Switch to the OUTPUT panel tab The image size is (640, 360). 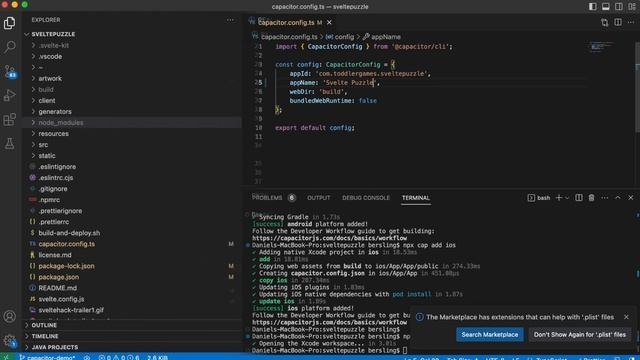pyautogui.click(x=318, y=198)
